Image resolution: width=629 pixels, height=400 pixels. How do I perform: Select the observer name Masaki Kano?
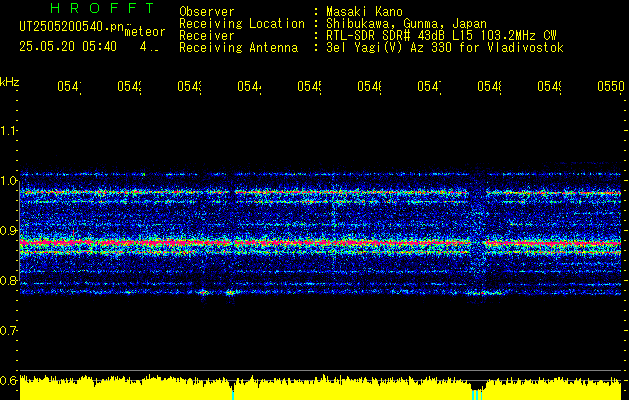364,12
